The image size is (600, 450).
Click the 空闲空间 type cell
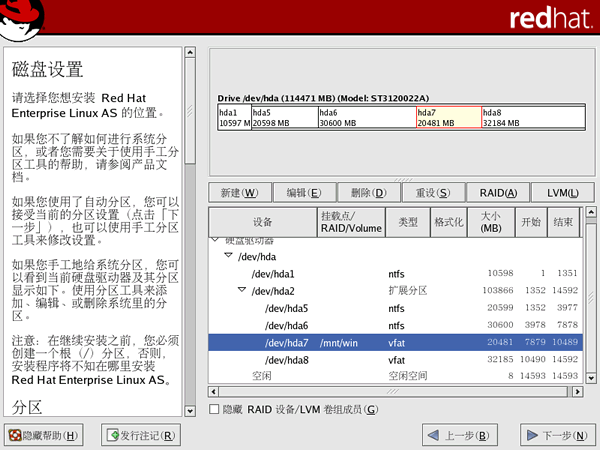click(x=408, y=376)
